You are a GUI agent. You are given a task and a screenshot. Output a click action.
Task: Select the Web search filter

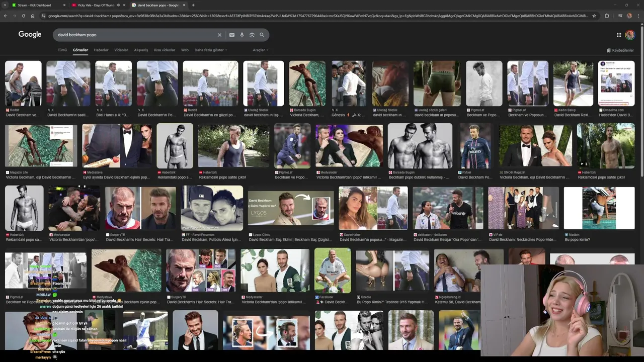pos(185,50)
